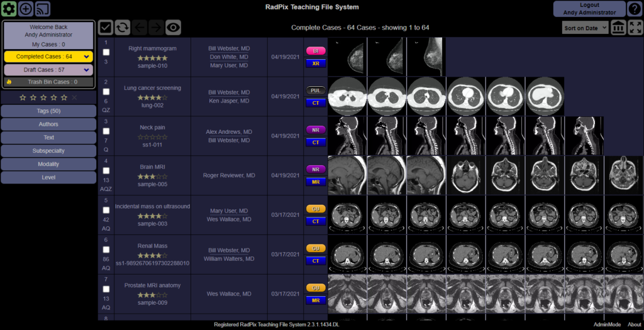Open the settings gear icon
This screenshot has width=644, height=330.
pos(9,9)
